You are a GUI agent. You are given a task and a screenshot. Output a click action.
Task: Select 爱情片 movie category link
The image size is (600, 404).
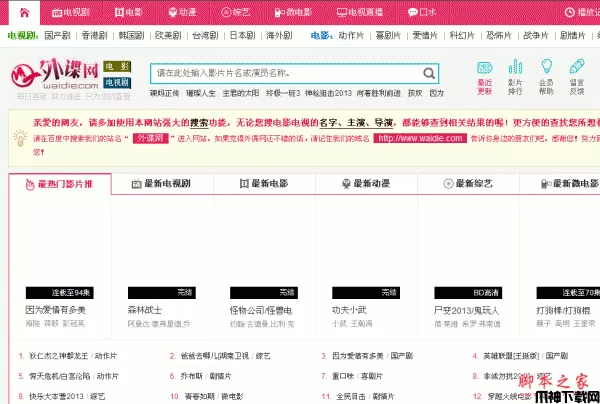[x=425, y=36]
